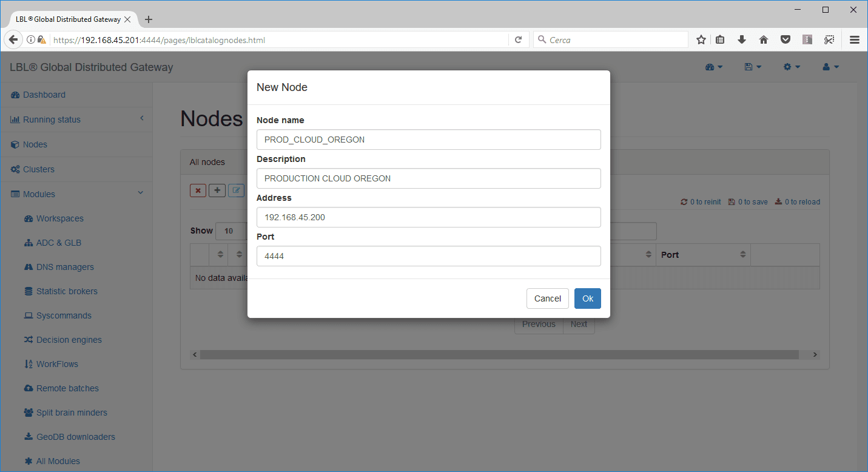The height and width of the screenshot is (472, 868).
Task: Click the Nodes cube icon in sidebar
Action: tap(15, 145)
